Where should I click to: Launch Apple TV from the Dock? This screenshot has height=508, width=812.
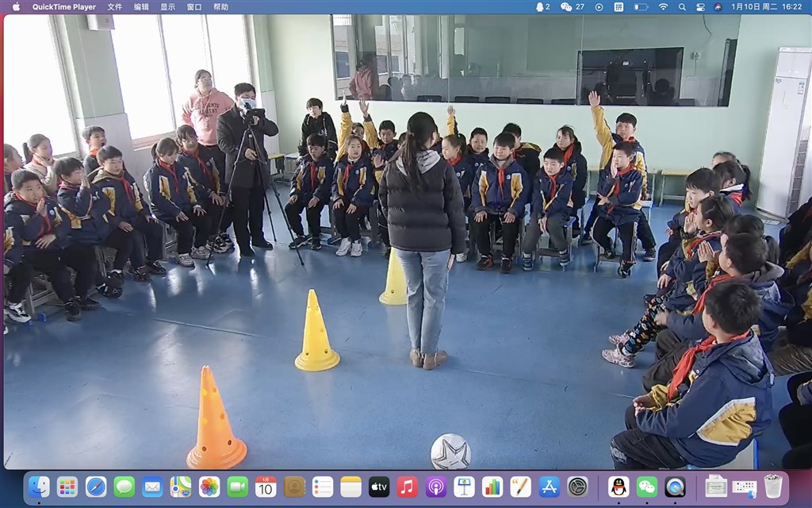point(379,487)
